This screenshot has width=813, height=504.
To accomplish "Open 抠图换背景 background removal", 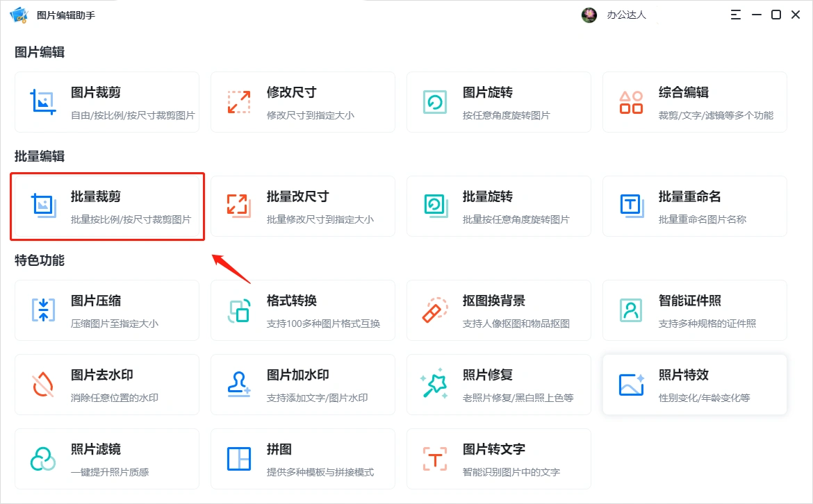I will click(x=498, y=310).
